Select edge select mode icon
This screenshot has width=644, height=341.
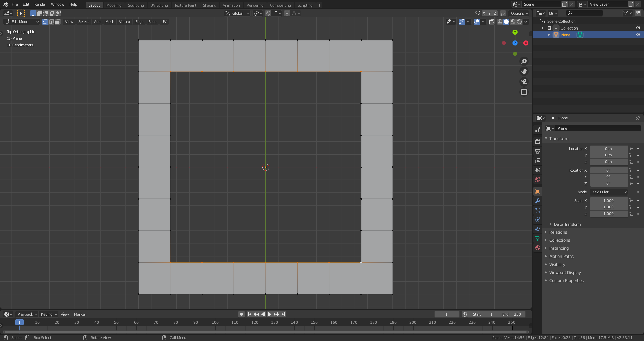(51, 22)
